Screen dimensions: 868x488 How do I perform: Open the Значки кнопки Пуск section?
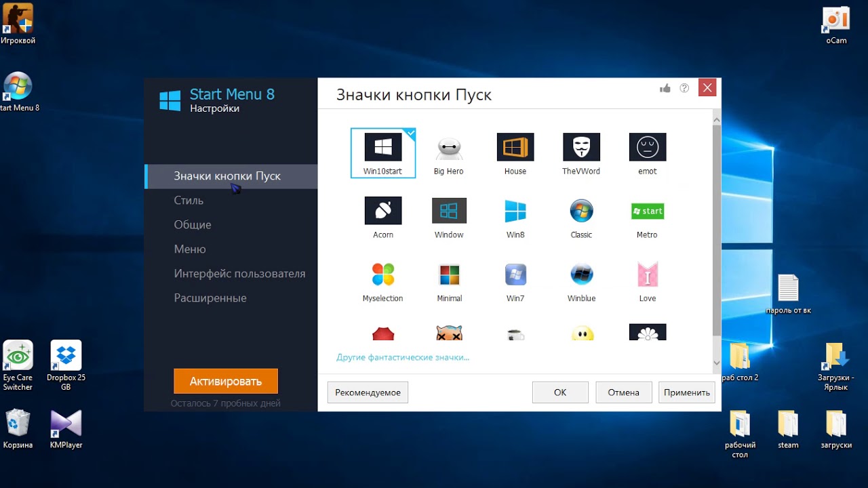[231, 176]
